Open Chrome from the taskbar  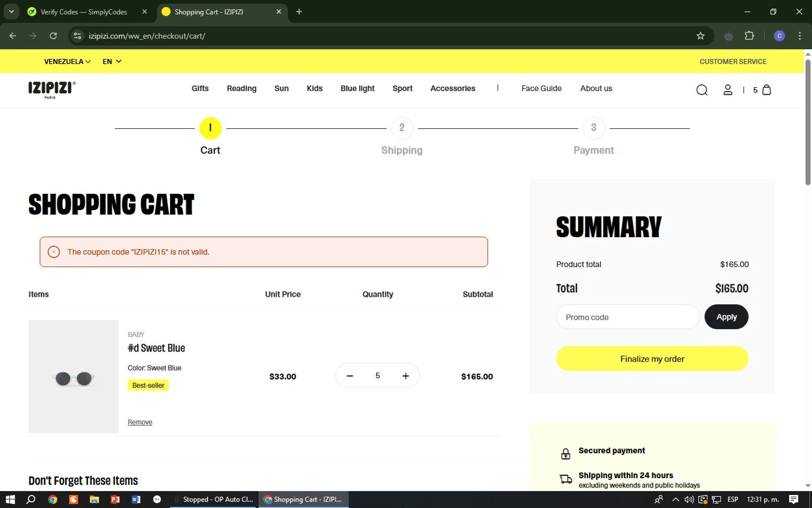[53, 499]
